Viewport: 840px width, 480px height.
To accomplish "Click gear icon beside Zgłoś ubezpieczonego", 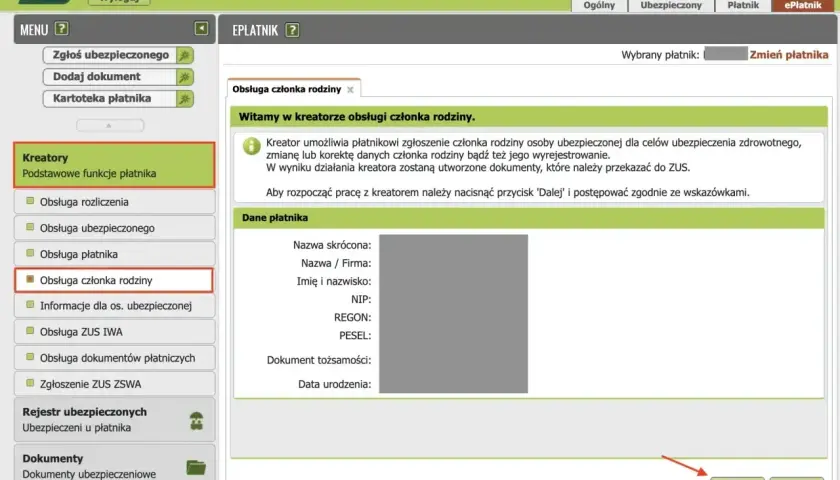I will (185, 55).
